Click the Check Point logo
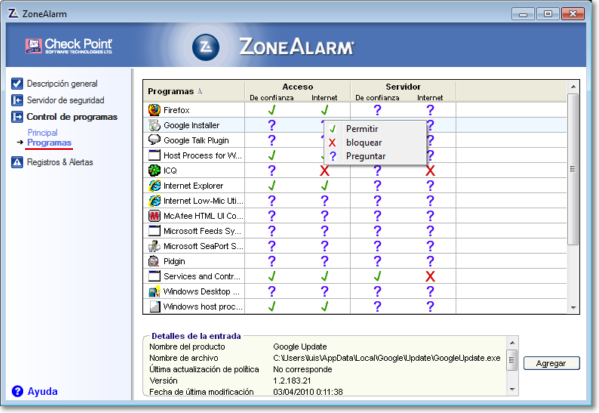This screenshot has height=413, width=599. click(69, 46)
